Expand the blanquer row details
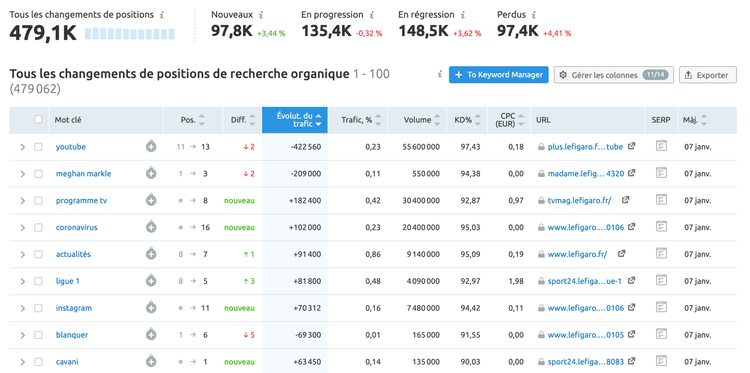 coord(22,334)
